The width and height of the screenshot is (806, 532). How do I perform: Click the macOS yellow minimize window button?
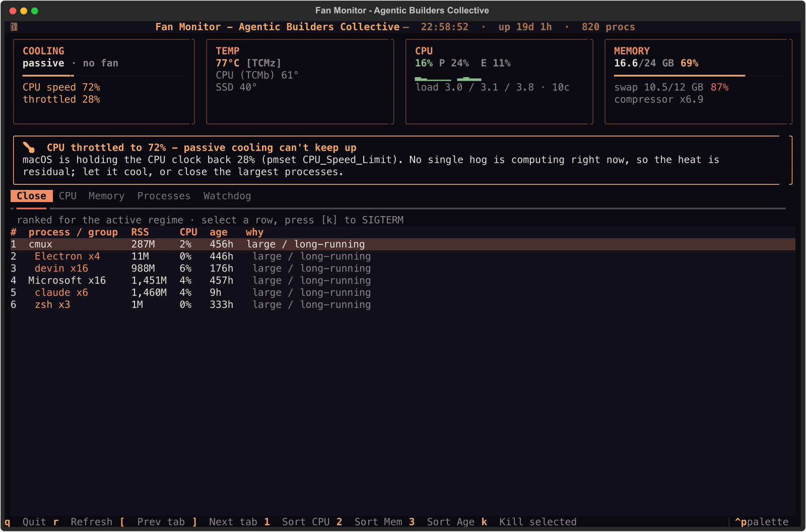(x=24, y=11)
